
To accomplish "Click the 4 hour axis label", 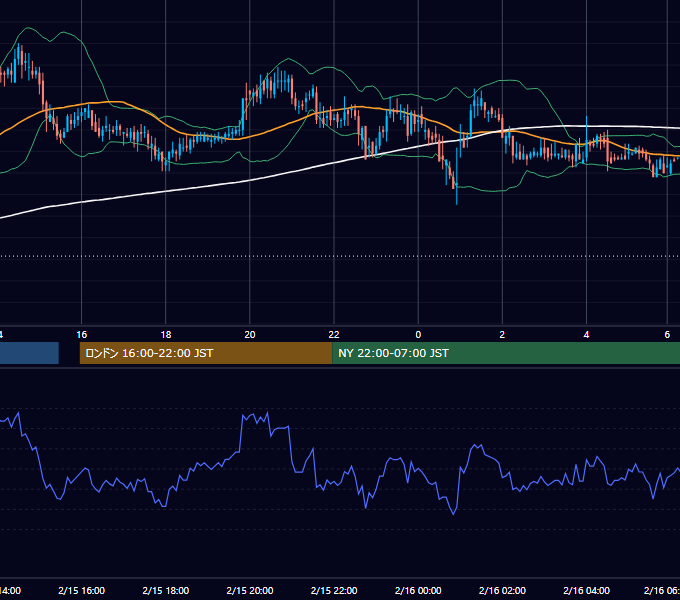I will tap(586, 335).
